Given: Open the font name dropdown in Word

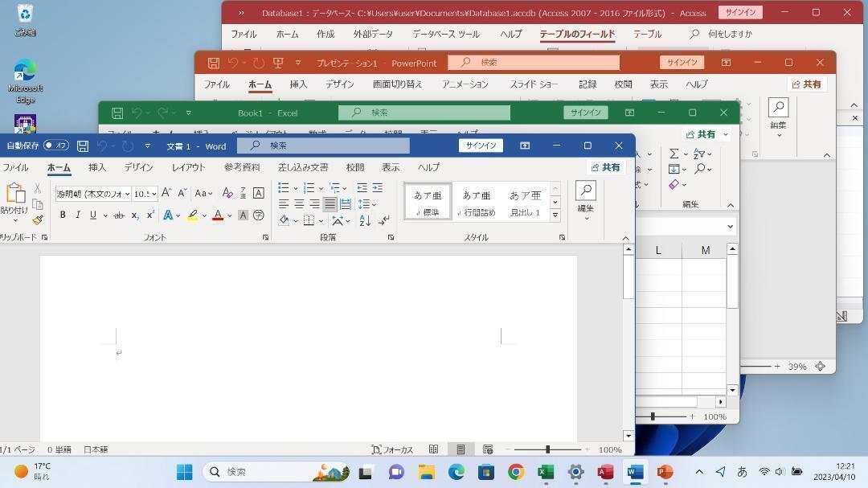Looking at the screenshot, I should click(x=127, y=194).
